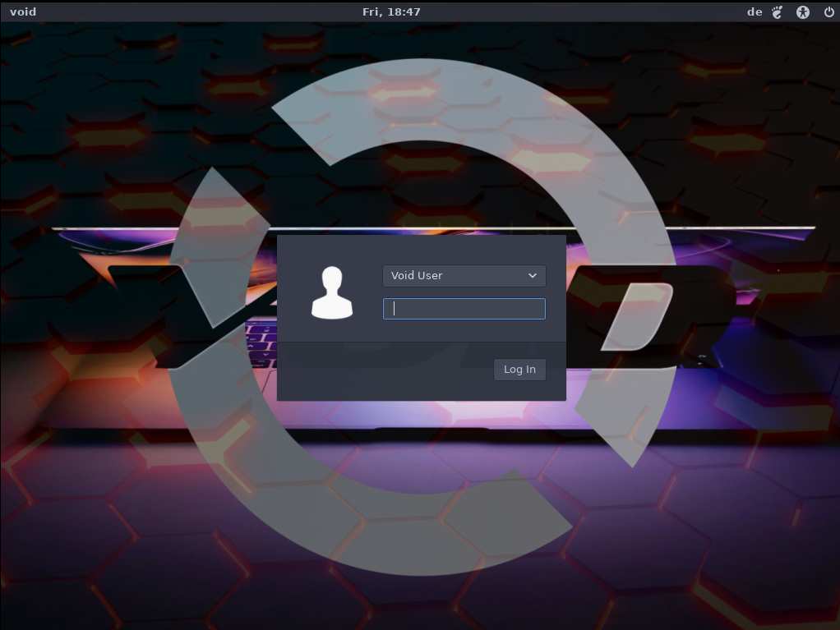Click the 'void' hostname in top panel

(x=23, y=11)
